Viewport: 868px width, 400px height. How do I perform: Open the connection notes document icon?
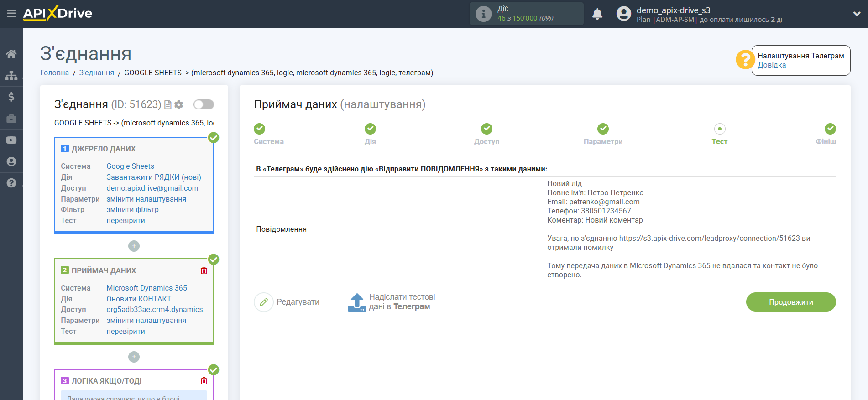point(168,105)
